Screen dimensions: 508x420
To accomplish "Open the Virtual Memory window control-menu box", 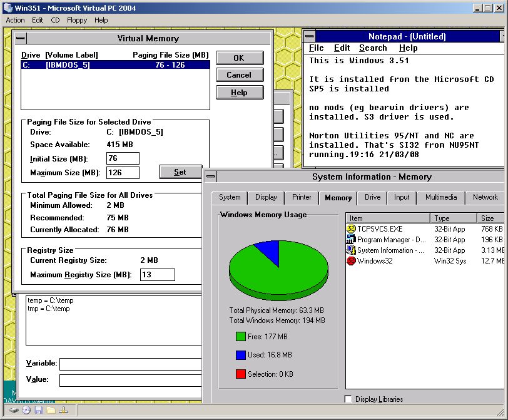I will click(x=21, y=38).
